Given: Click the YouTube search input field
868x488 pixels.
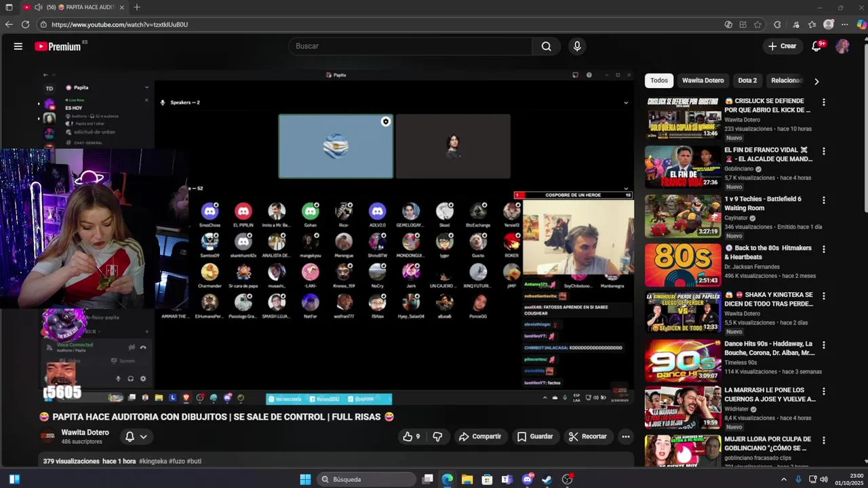Looking at the screenshot, I should (410, 46).
